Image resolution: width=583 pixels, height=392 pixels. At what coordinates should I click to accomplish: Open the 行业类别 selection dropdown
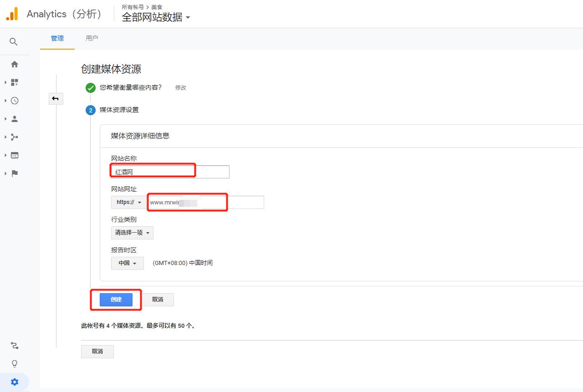click(132, 233)
